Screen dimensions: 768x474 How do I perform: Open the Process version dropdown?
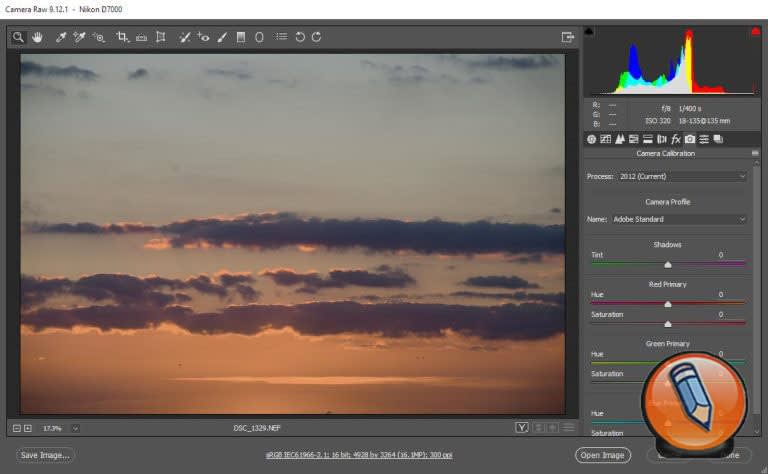point(681,176)
